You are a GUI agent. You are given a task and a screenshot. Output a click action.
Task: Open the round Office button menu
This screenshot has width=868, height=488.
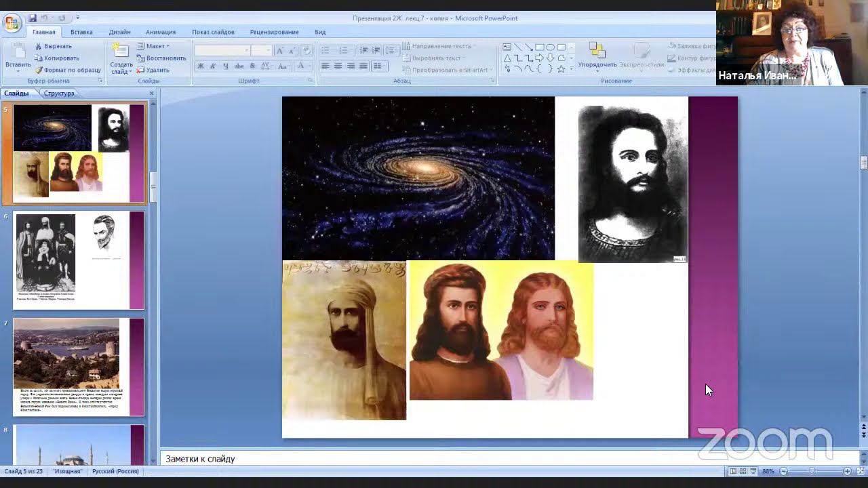(x=12, y=24)
